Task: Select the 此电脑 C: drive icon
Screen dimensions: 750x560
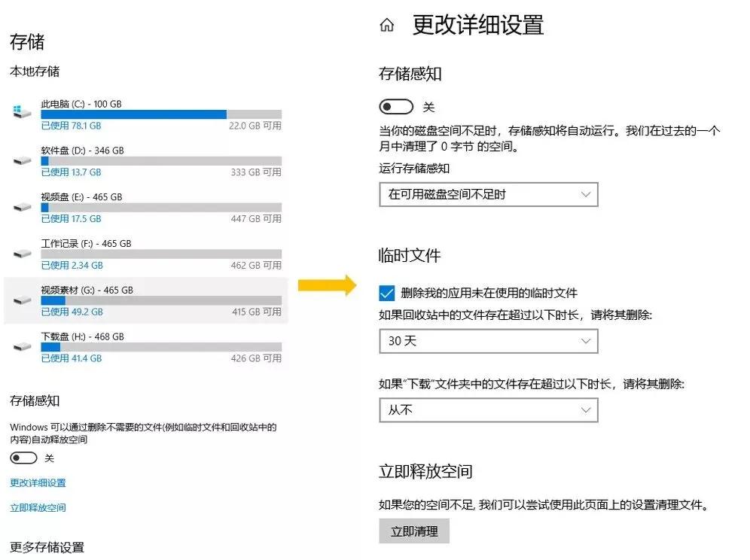Action: tap(20, 111)
